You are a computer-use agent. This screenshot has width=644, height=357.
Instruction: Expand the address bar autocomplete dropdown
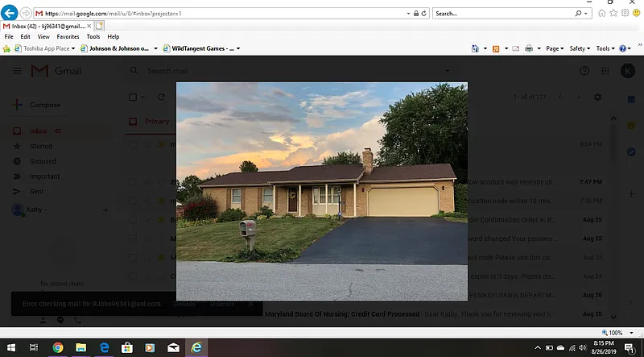[408, 14]
